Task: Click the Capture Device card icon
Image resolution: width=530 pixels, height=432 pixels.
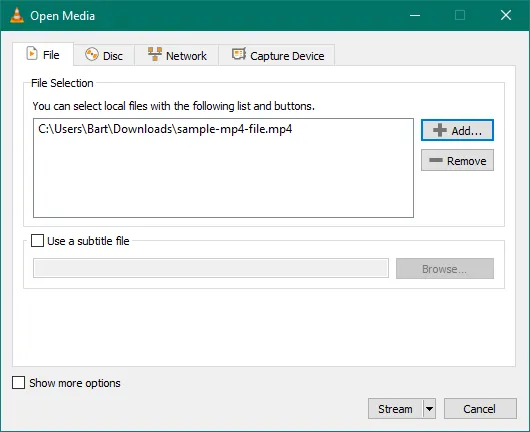Action: 239,54
